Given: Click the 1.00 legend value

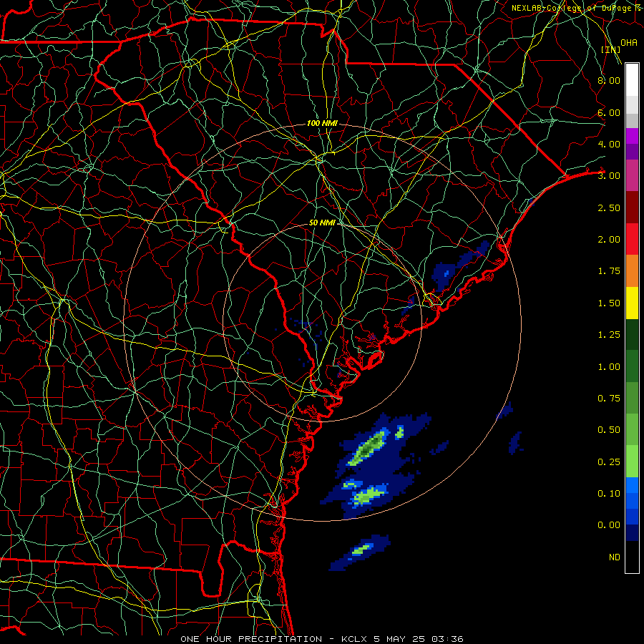Looking at the screenshot, I should click(x=609, y=367).
